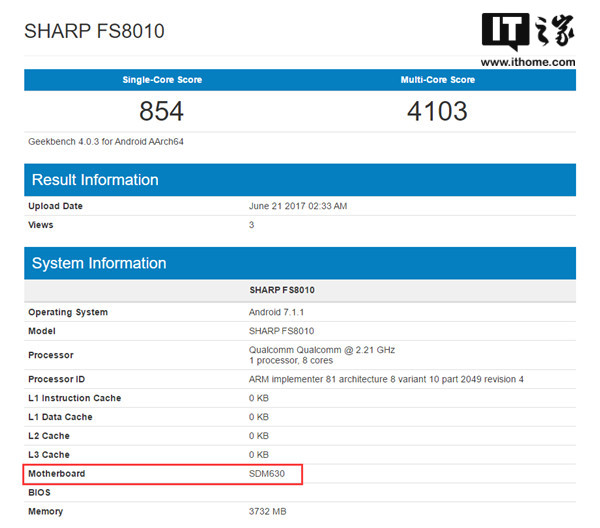Select the Motherboard label in highlighted row

(x=57, y=473)
